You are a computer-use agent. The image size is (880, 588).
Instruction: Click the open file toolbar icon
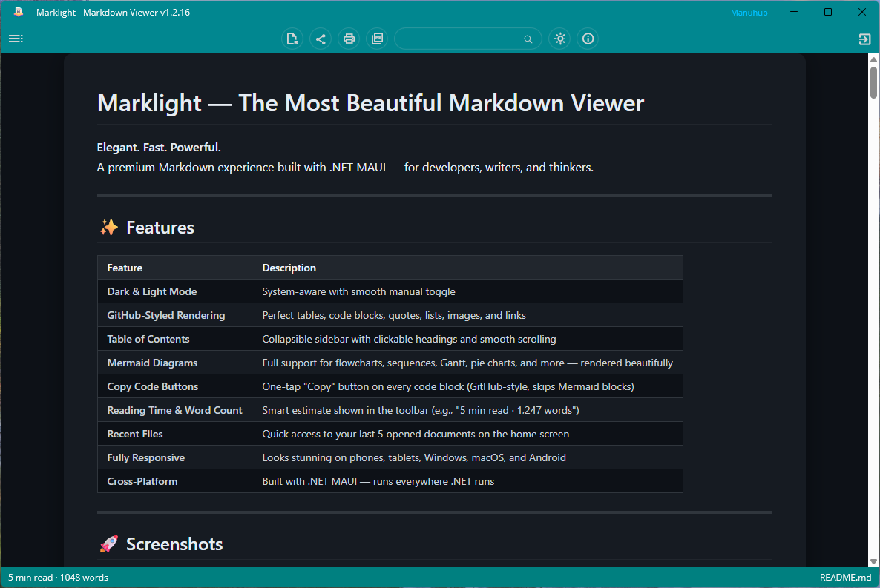pos(292,39)
